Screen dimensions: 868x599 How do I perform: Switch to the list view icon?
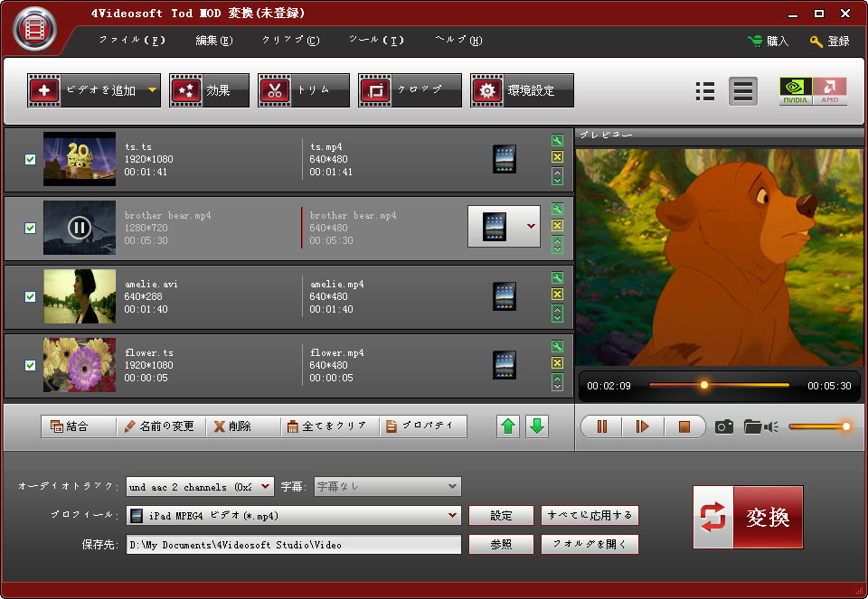[705, 91]
